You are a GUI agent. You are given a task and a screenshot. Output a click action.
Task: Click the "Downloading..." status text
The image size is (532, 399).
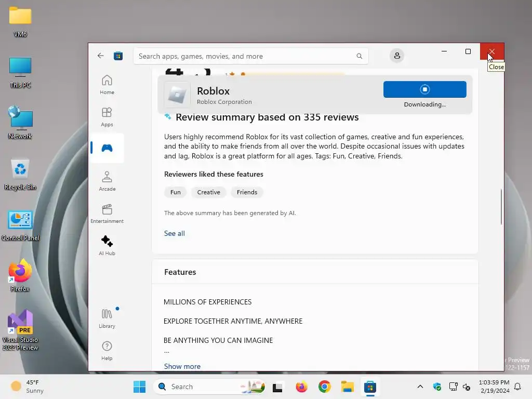point(425,104)
